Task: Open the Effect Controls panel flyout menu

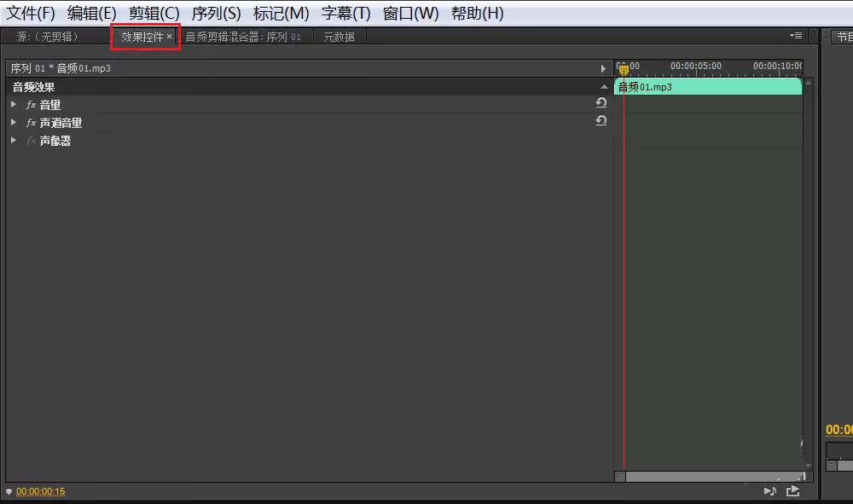Action: tap(796, 36)
